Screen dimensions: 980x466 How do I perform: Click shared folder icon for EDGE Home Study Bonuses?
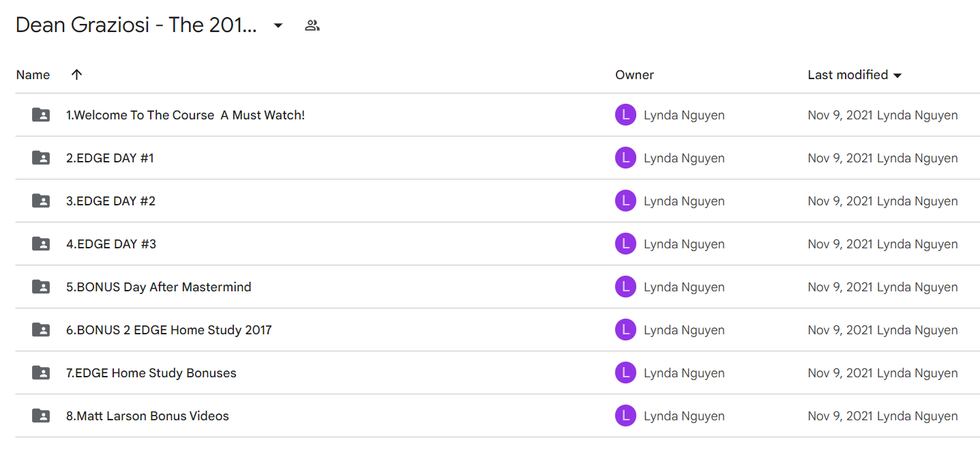coord(41,373)
